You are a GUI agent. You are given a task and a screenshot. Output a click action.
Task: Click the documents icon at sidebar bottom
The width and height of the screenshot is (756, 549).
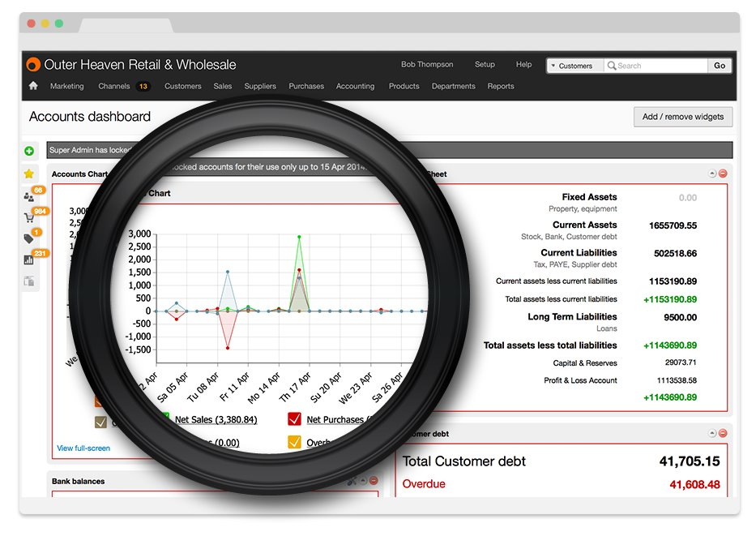coord(29,281)
